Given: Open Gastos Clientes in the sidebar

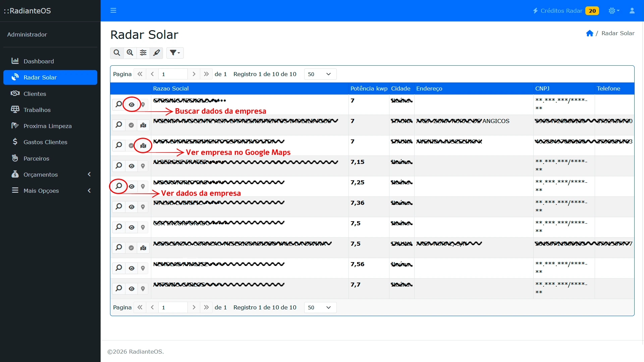Looking at the screenshot, I should pos(50,142).
